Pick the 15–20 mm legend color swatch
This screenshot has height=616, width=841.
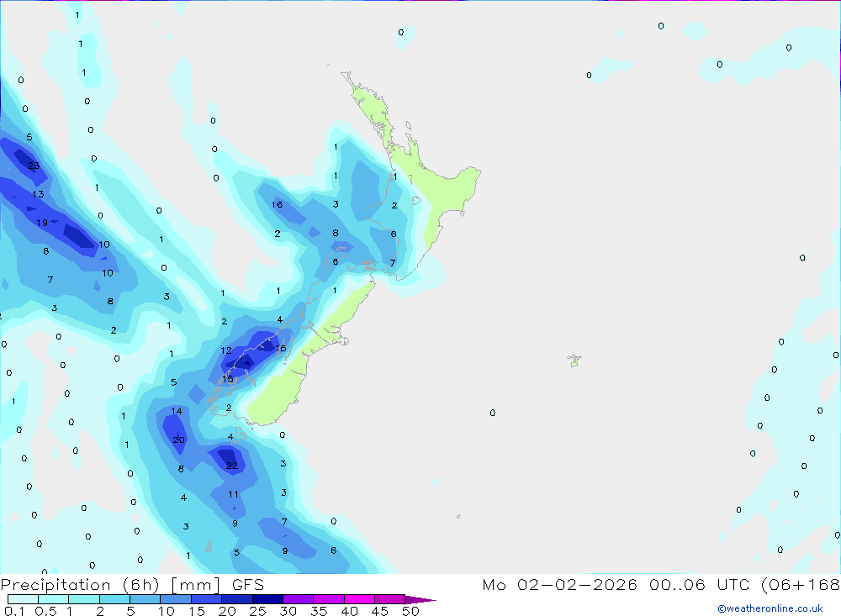207,599
